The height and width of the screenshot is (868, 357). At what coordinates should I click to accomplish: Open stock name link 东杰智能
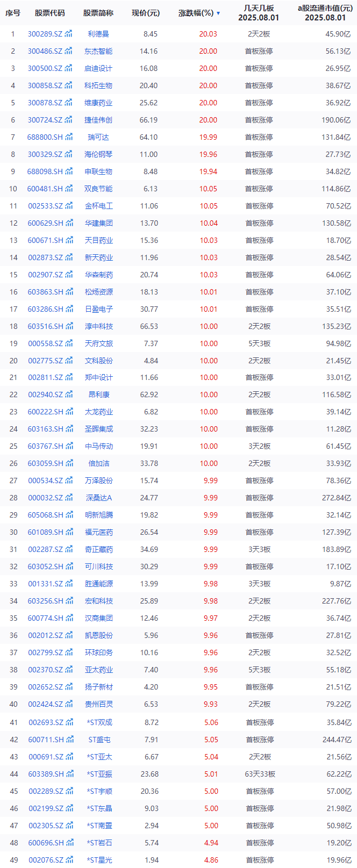tap(98, 51)
